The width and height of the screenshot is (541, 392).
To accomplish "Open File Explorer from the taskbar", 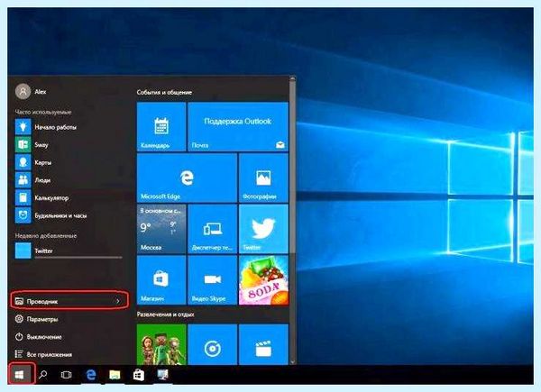I will (x=115, y=374).
